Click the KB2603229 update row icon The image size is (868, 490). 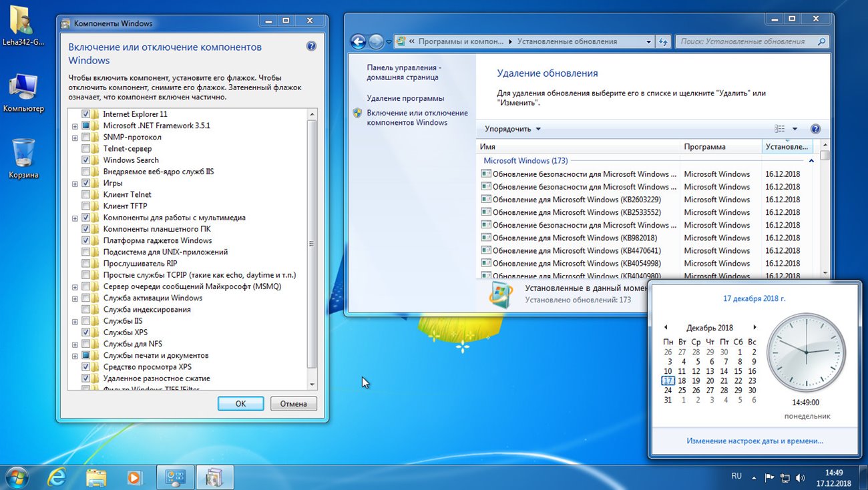point(486,200)
